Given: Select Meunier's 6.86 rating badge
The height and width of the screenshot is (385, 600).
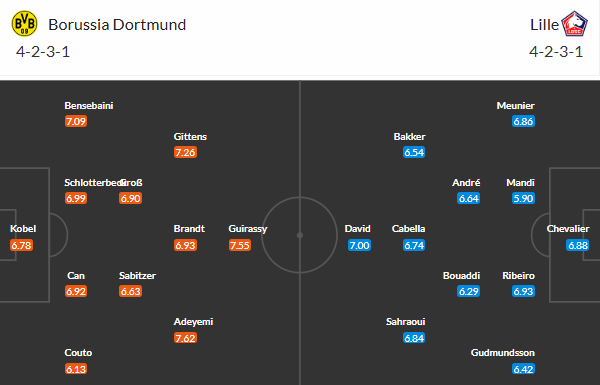Looking at the screenshot, I should click(x=523, y=121).
